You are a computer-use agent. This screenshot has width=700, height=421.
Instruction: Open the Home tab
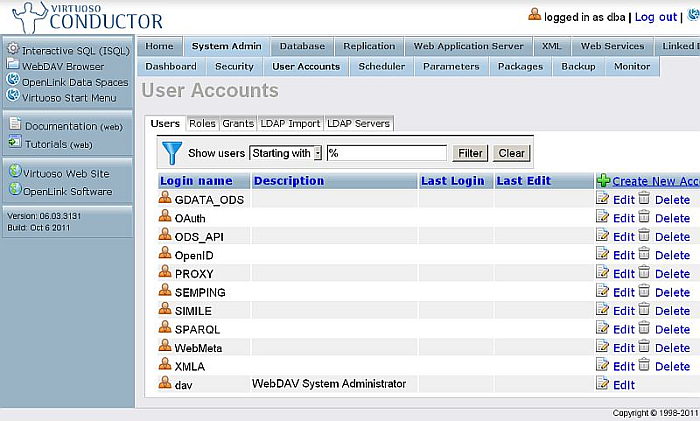159,46
